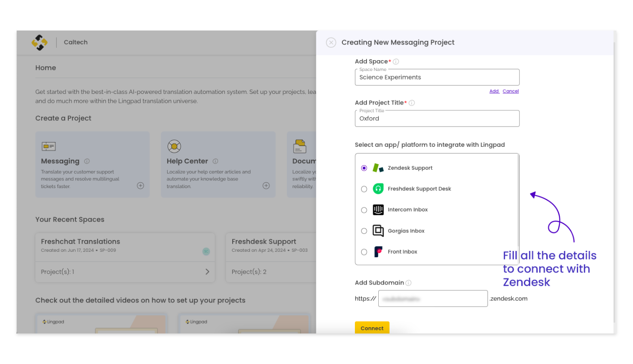Click the Help Center info icon
The height and width of the screenshot is (364, 633).
tap(216, 161)
